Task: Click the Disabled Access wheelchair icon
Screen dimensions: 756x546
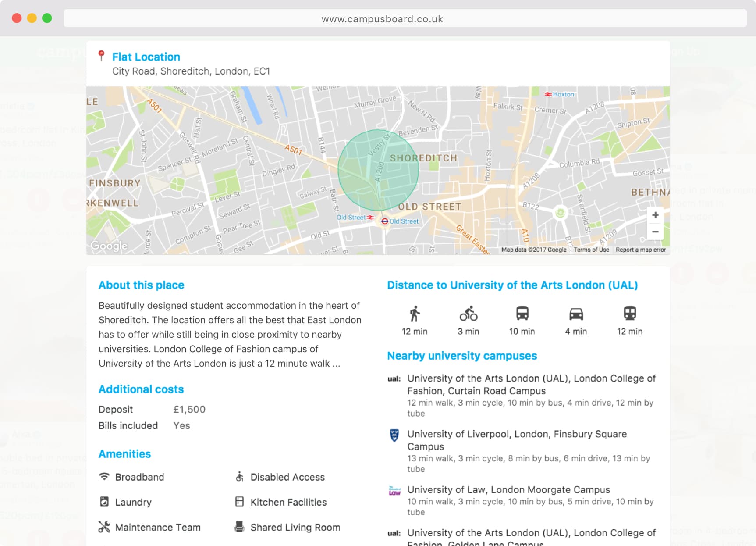Action: (239, 477)
